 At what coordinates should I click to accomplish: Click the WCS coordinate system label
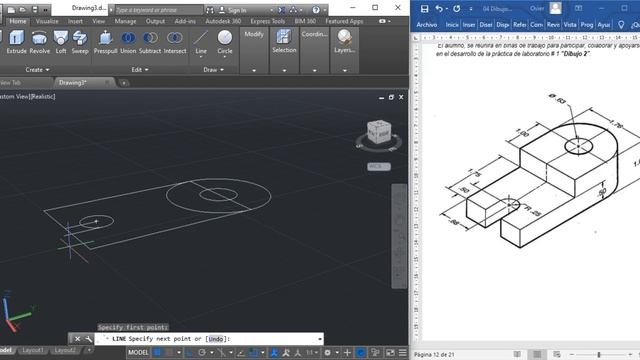click(x=379, y=167)
